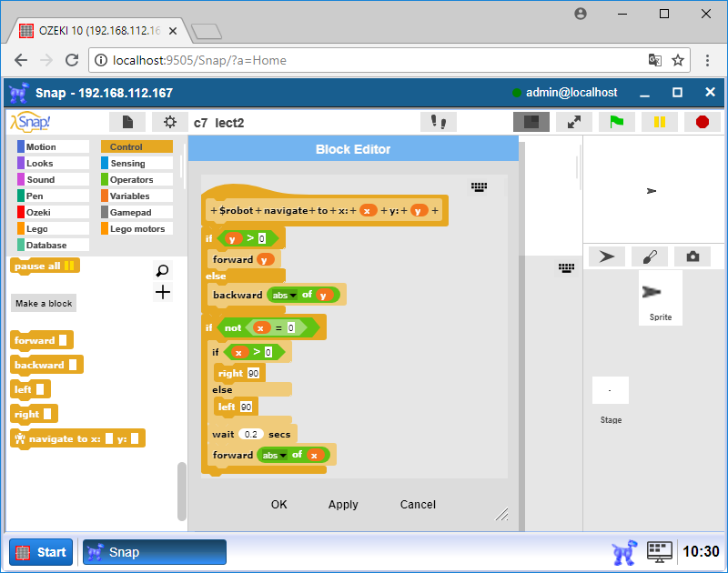The width and height of the screenshot is (728, 573).
Task: Click the robot dog tray icon
Action: click(x=624, y=552)
